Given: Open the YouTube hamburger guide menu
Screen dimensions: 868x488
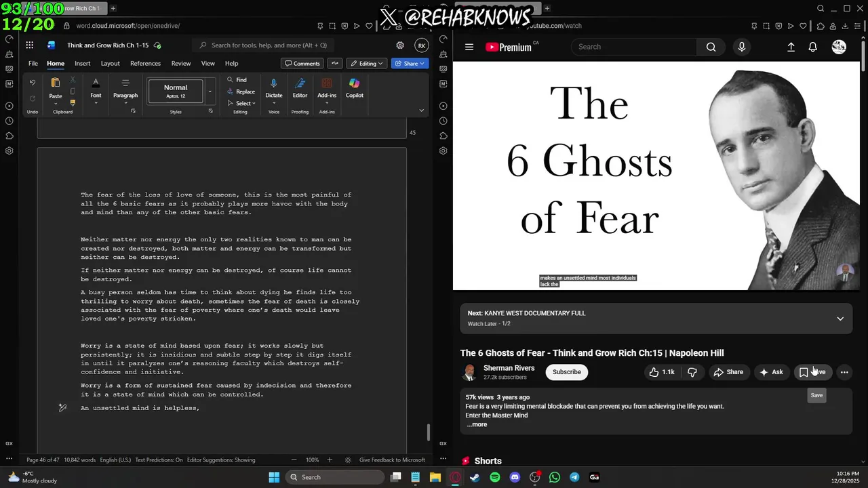Looking at the screenshot, I should [469, 47].
